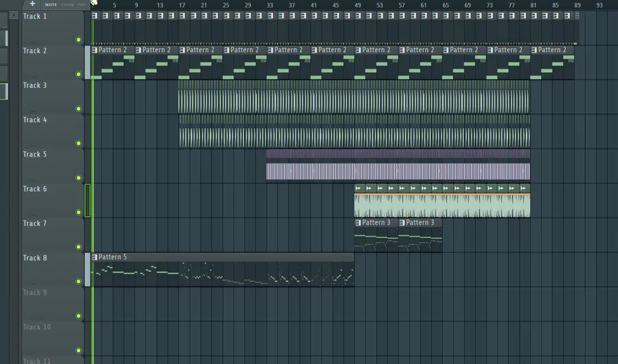The height and width of the screenshot is (364, 618).
Task: Open menu icon of Pattern 2 clip at bar 25
Action: click(x=227, y=50)
